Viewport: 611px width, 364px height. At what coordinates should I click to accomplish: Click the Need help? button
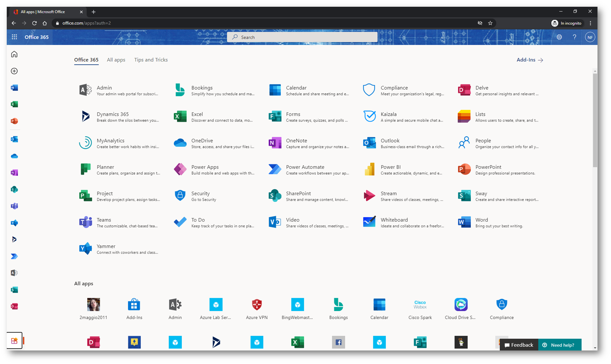click(x=560, y=345)
